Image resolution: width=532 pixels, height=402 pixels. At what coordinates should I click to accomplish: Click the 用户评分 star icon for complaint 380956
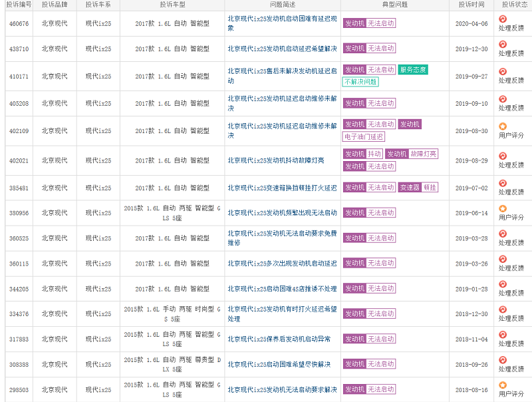click(x=503, y=208)
